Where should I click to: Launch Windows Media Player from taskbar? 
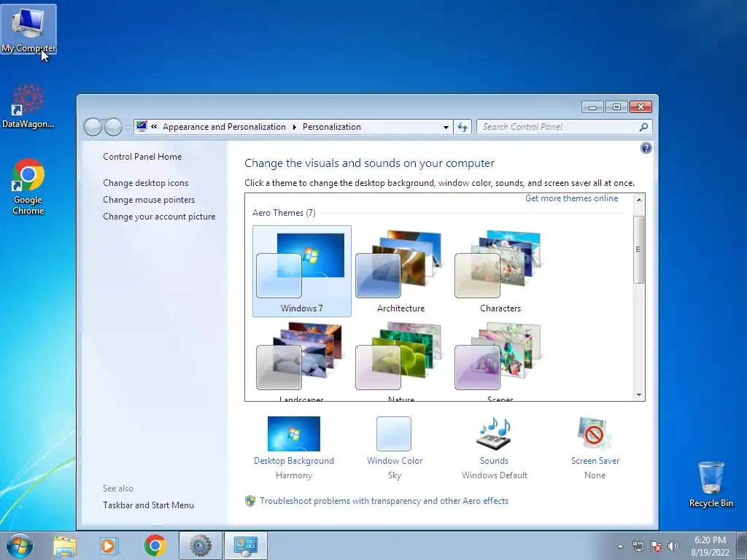coord(109,545)
